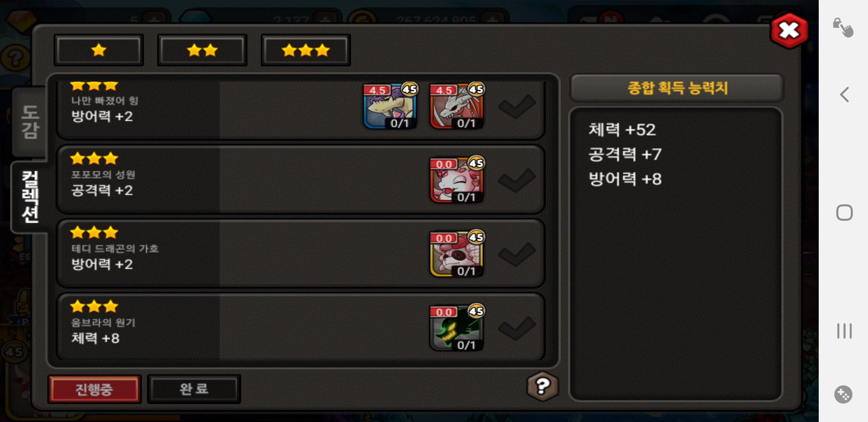This screenshot has height=422, width=868.
Task: Select the pink Popomo dragon icon
Action: 456,180
